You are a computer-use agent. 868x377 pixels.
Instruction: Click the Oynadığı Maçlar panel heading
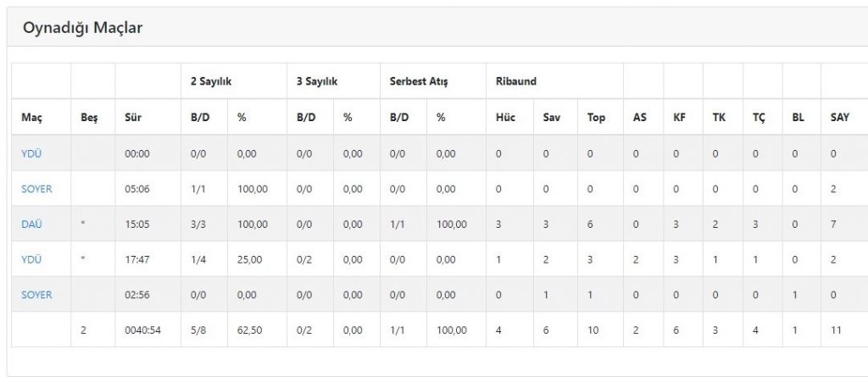tap(82, 28)
